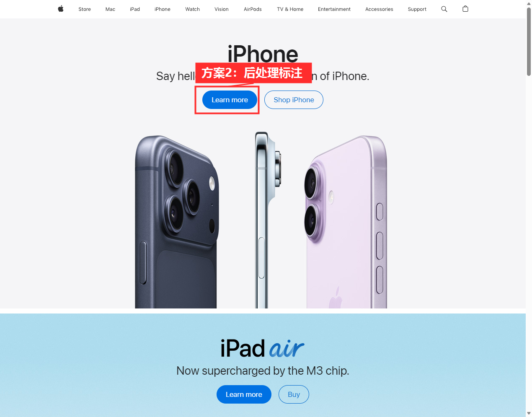Click the vertical scrollbar thumb

tap(529, 42)
